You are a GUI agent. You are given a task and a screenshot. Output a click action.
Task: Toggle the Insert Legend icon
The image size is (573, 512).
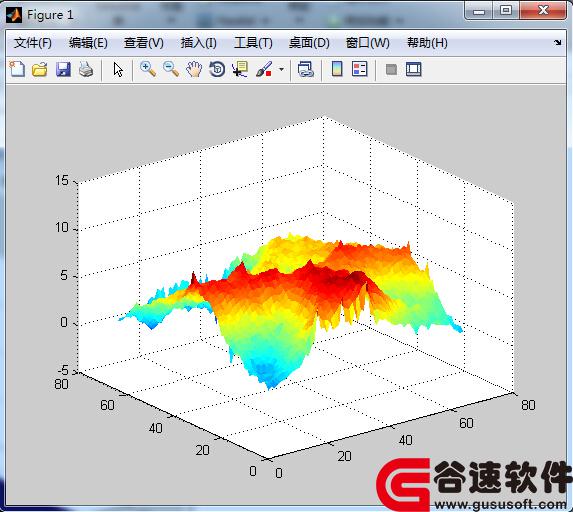coord(360,69)
